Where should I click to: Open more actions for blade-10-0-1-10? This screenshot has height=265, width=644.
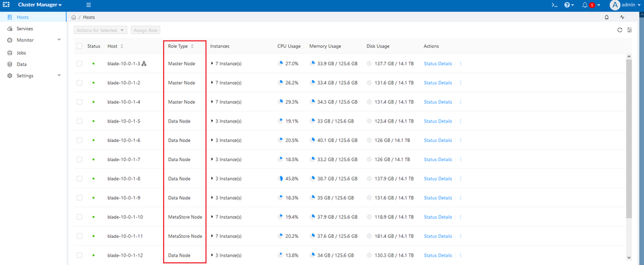coord(460,217)
